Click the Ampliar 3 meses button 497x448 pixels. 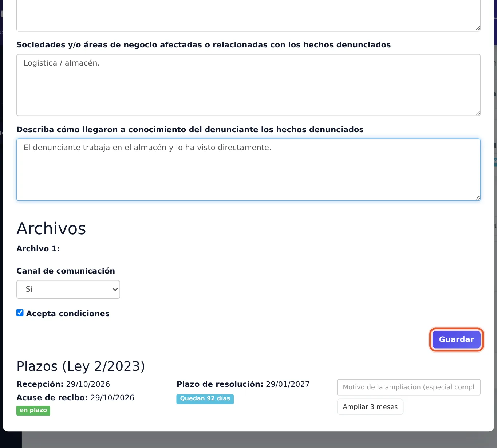pos(370,407)
